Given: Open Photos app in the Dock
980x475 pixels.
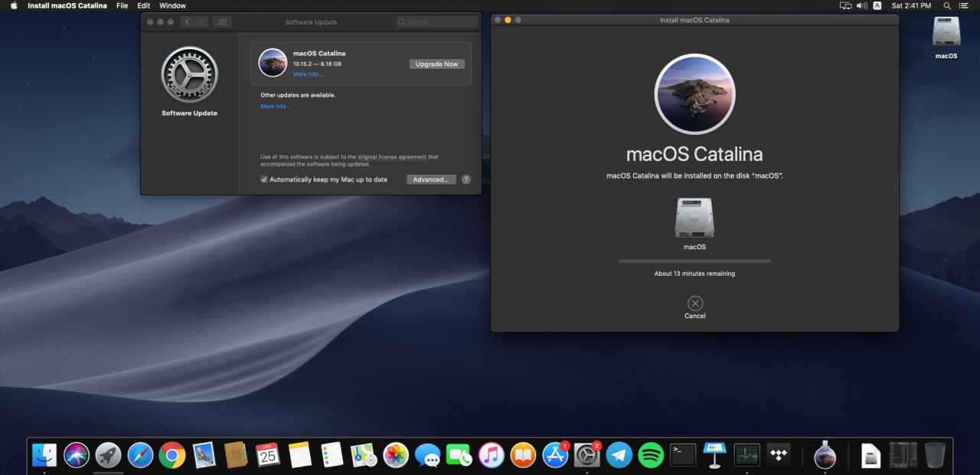Looking at the screenshot, I should [x=396, y=455].
